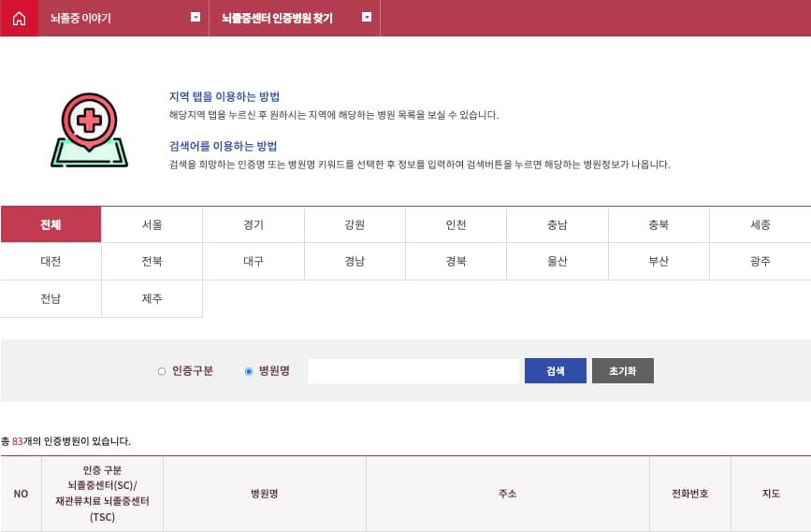Viewport: 811px width, 532px height.
Task: Click the 지역 탭을 이용하는 방법 heading
Action: [x=224, y=96]
